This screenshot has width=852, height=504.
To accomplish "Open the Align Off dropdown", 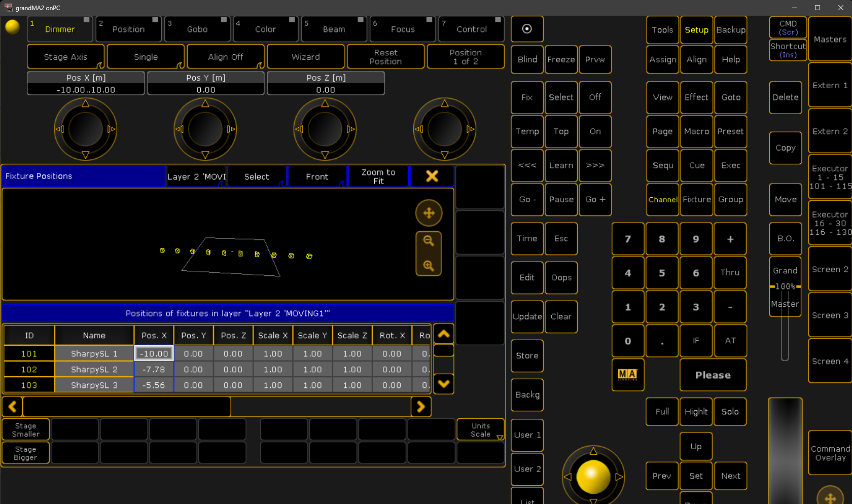I will point(226,57).
